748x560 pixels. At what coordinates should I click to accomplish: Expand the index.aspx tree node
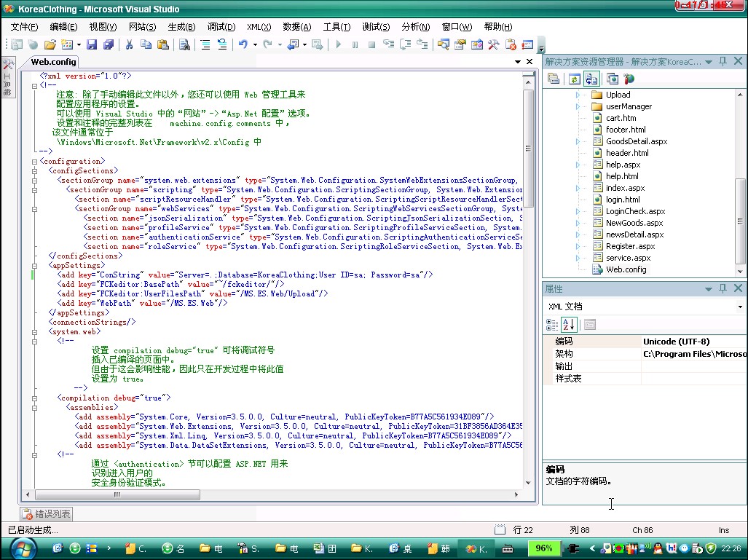tap(578, 188)
